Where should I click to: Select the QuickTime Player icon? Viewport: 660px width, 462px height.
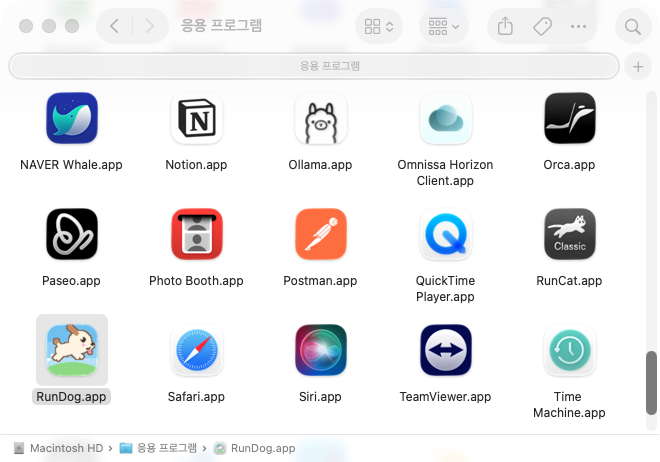445,234
